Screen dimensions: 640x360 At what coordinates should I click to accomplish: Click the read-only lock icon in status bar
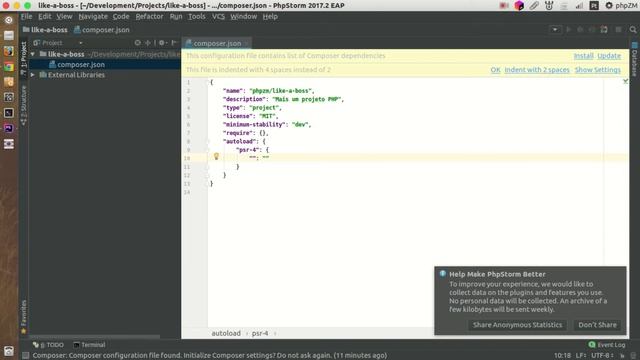622,356
